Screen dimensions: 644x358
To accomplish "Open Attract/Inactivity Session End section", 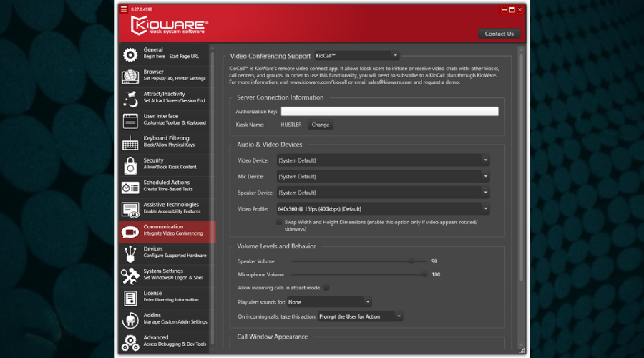I will click(x=167, y=97).
